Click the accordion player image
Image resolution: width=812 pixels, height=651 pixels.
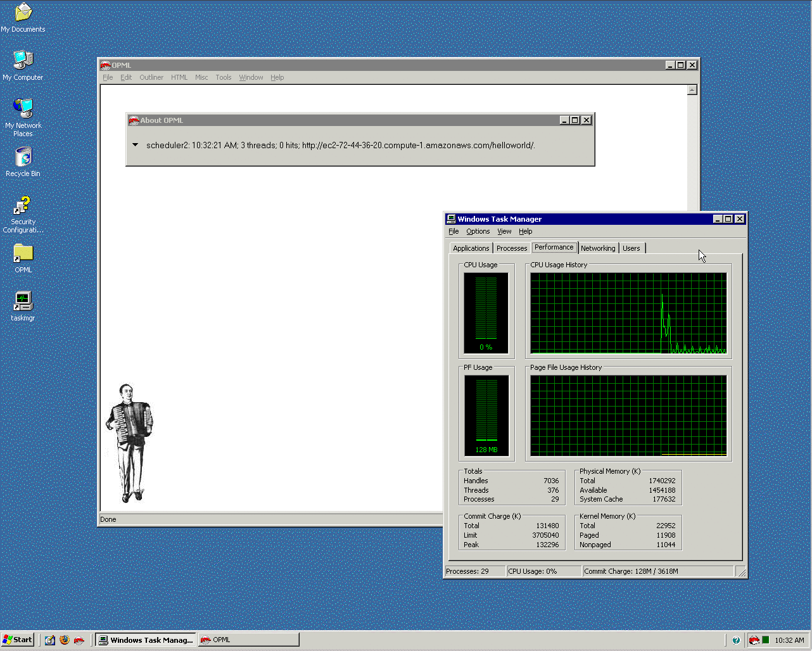tap(130, 442)
